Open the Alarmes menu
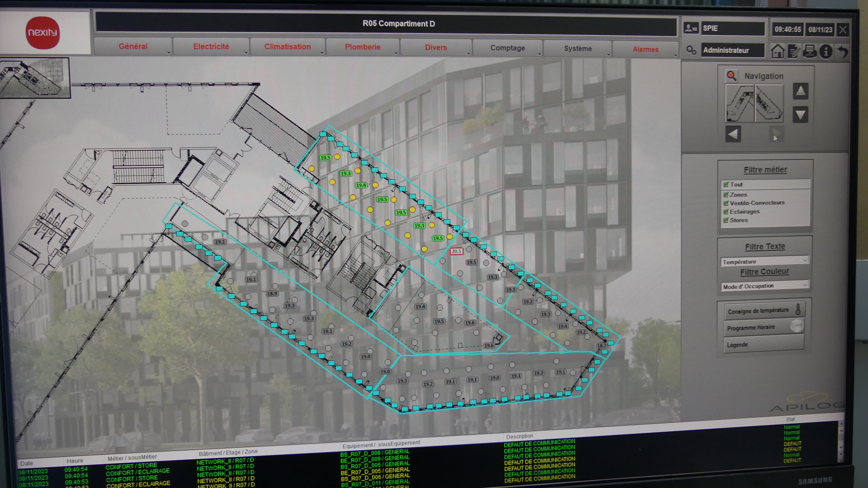 (x=645, y=49)
